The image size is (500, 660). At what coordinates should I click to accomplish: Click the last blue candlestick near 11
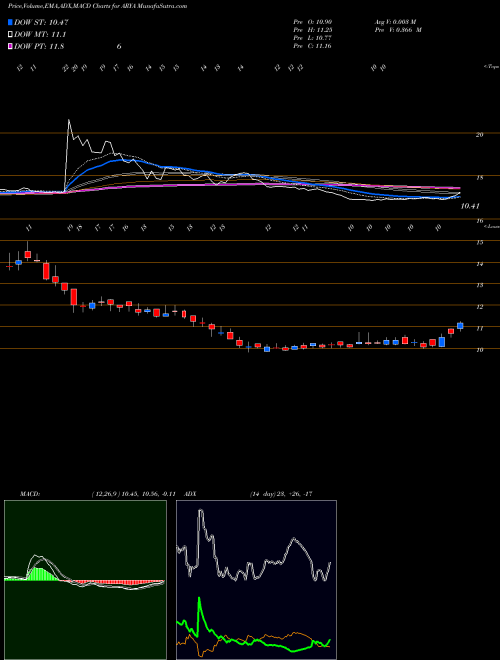pos(460,326)
